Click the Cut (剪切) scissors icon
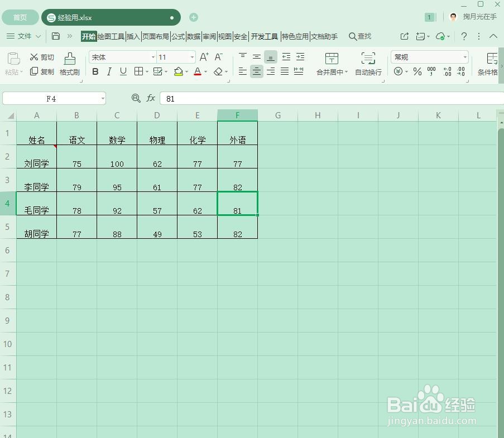Screen dimensions: 504x438 [x=34, y=57]
